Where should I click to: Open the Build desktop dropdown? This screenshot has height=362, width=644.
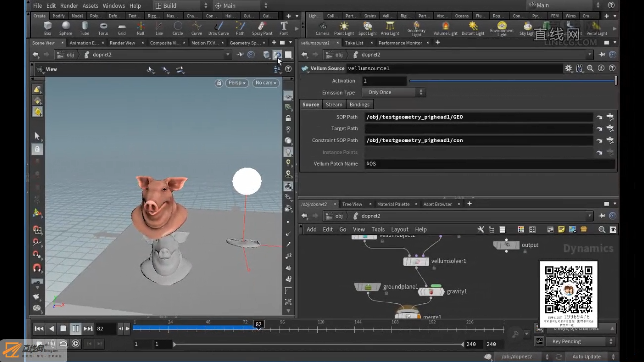(x=181, y=5)
